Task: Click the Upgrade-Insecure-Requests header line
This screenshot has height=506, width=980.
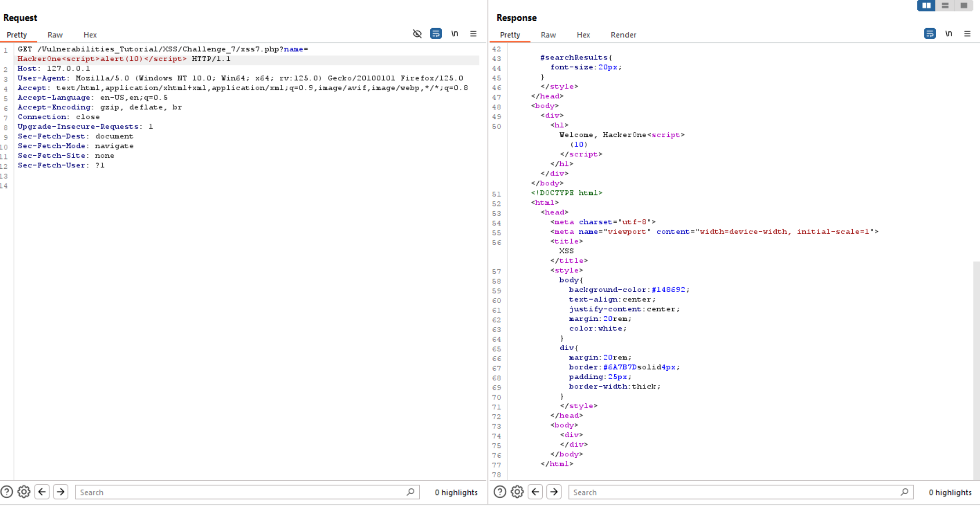Action: coord(85,127)
